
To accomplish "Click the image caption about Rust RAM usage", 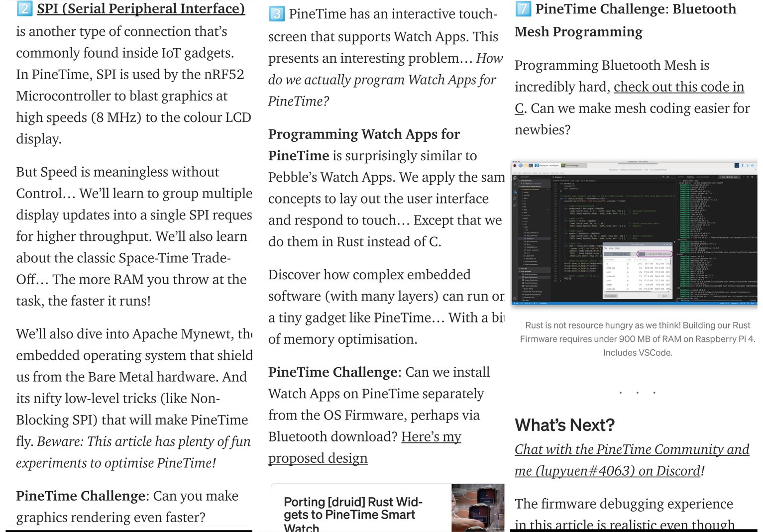I will [637, 339].
